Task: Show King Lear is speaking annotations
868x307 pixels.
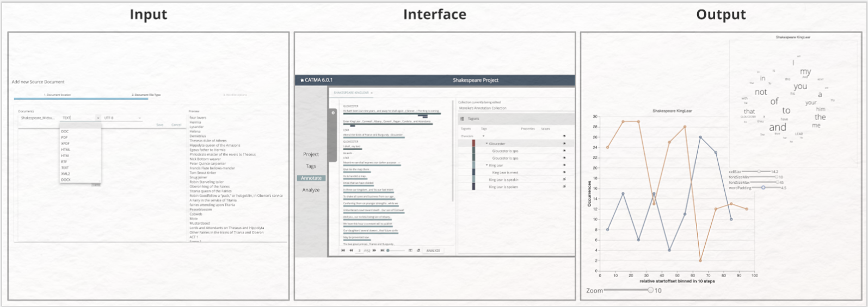Action: point(564,179)
